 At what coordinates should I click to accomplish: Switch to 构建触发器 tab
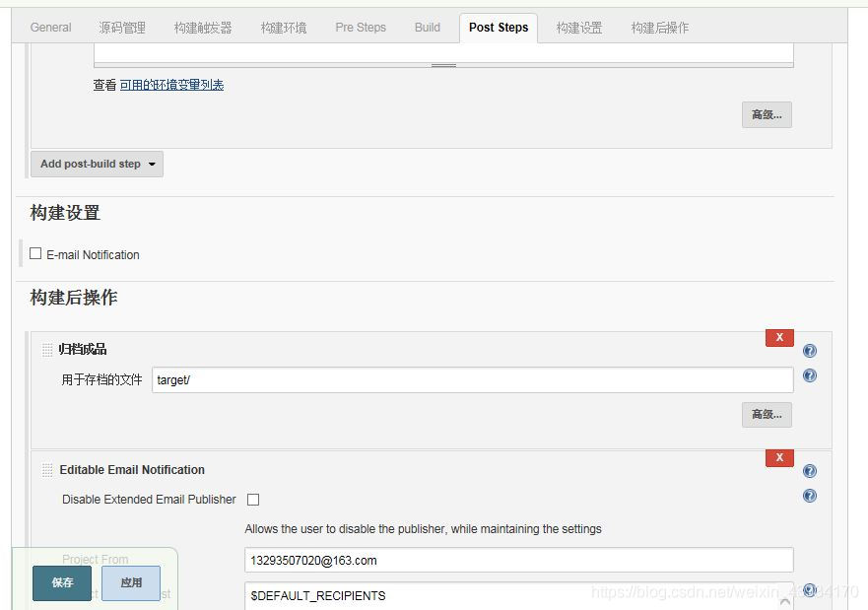click(203, 28)
